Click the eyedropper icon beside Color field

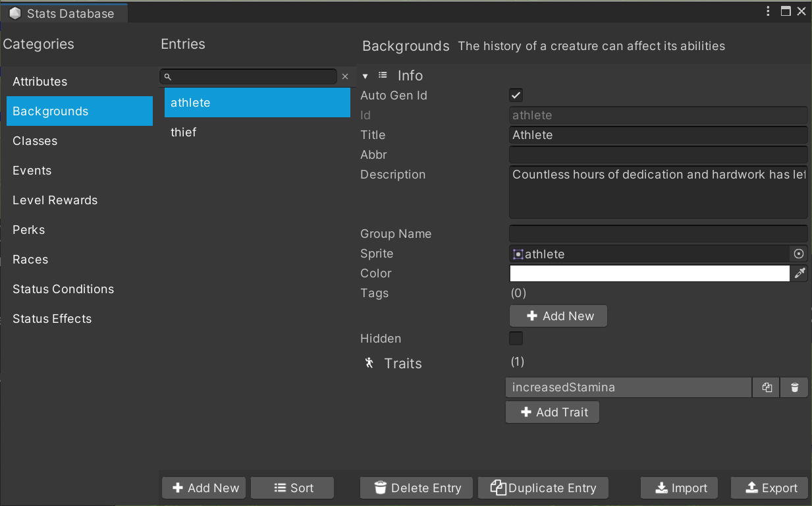tap(799, 273)
